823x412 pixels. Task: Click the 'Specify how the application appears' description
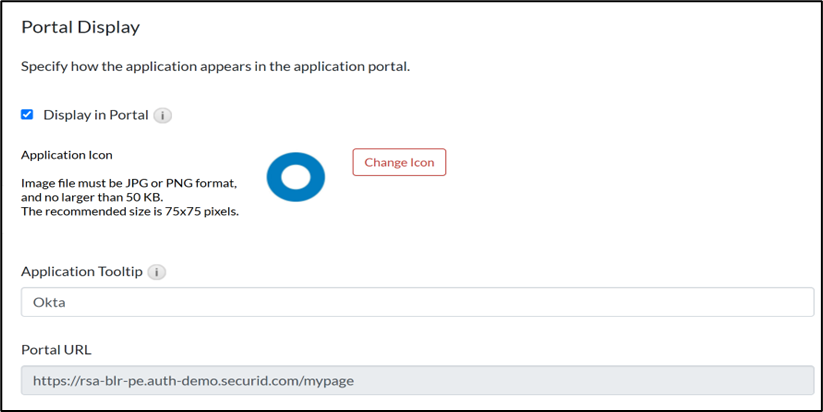click(216, 67)
